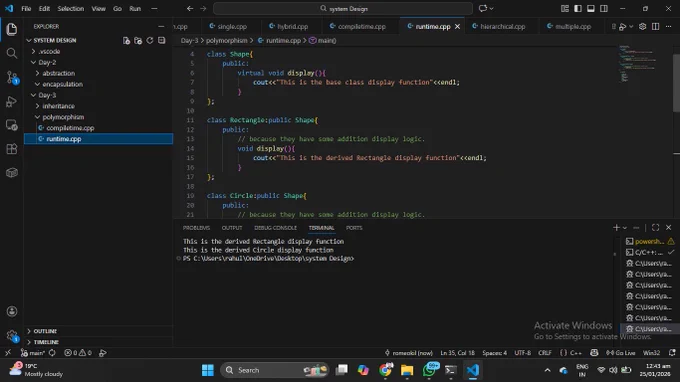Screen dimensions: 680x382
Task: Open the Source Control view
Action: tap(12, 78)
